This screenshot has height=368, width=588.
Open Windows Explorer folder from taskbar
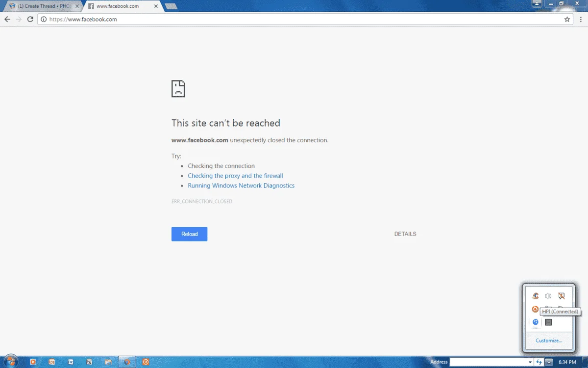pyautogui.click(x=108, y=362)
